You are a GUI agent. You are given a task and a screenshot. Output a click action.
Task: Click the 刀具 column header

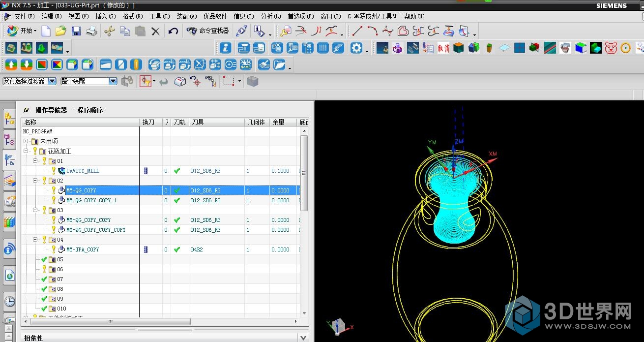click(x=198, y=122)
